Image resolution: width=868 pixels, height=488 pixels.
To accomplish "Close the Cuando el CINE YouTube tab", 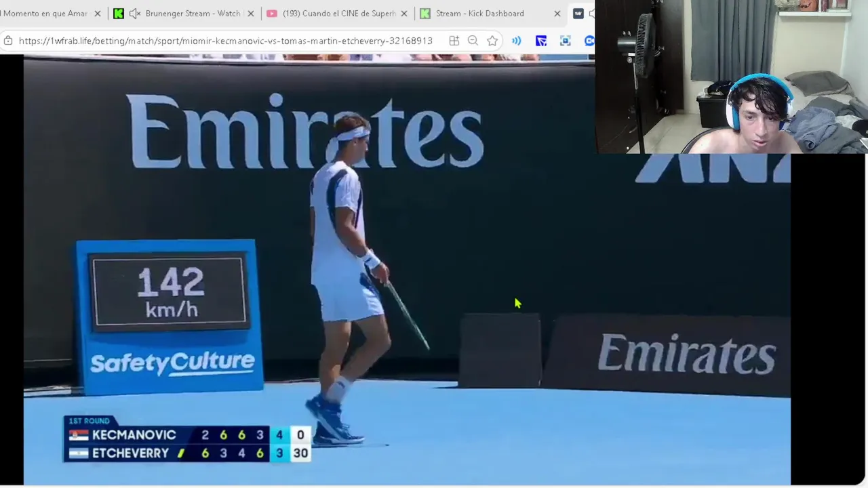I will click(x=405, y=14).
